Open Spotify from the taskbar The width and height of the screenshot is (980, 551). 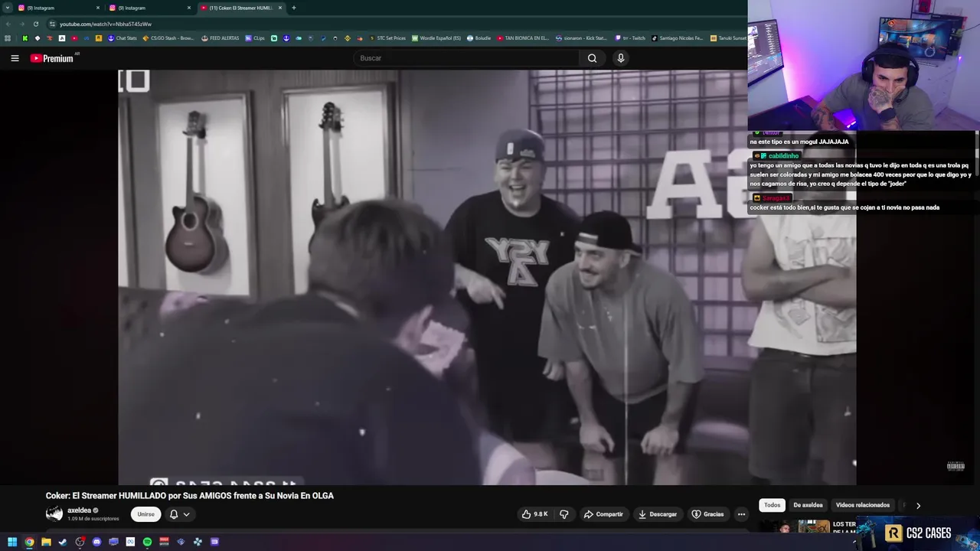click(147, 542)
